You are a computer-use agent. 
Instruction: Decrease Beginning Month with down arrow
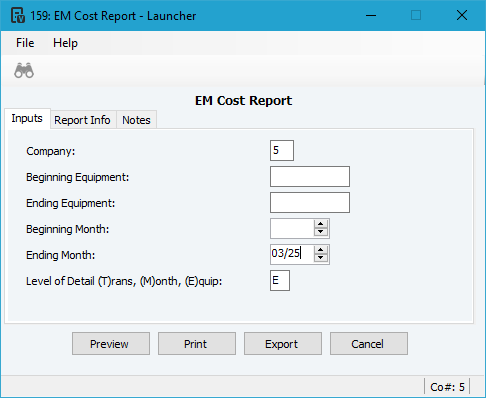click(321, 232)
